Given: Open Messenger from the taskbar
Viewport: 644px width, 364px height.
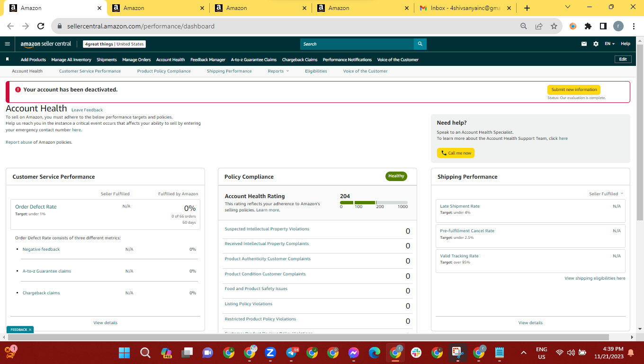Looking at the screenshot, I should [354, 353].
